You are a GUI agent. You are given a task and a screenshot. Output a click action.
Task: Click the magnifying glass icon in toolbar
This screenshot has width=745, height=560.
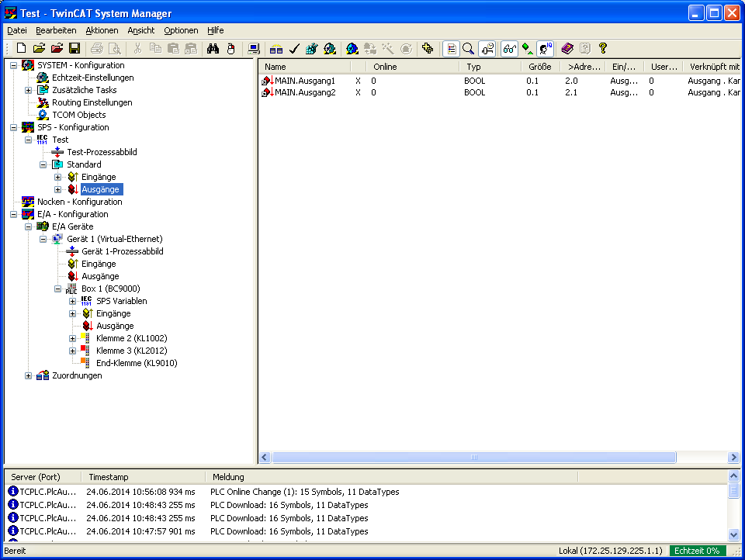point(468,48)
